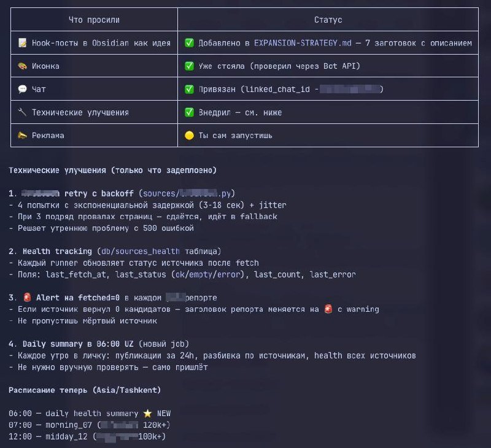Viewport: 491px width, 448px height.
Task: Click the 'Внедрил — см. ниже' status text
Action: point(240,112)
